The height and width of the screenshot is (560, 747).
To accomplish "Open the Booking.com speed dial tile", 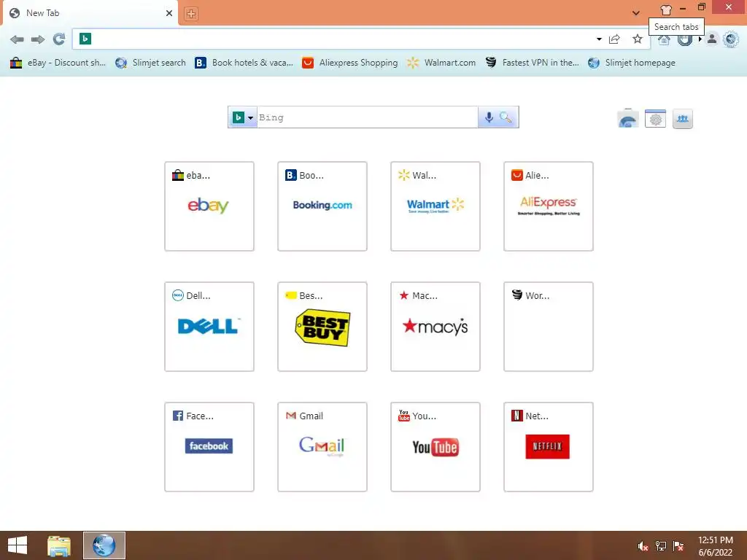I will tap(322, 206).
